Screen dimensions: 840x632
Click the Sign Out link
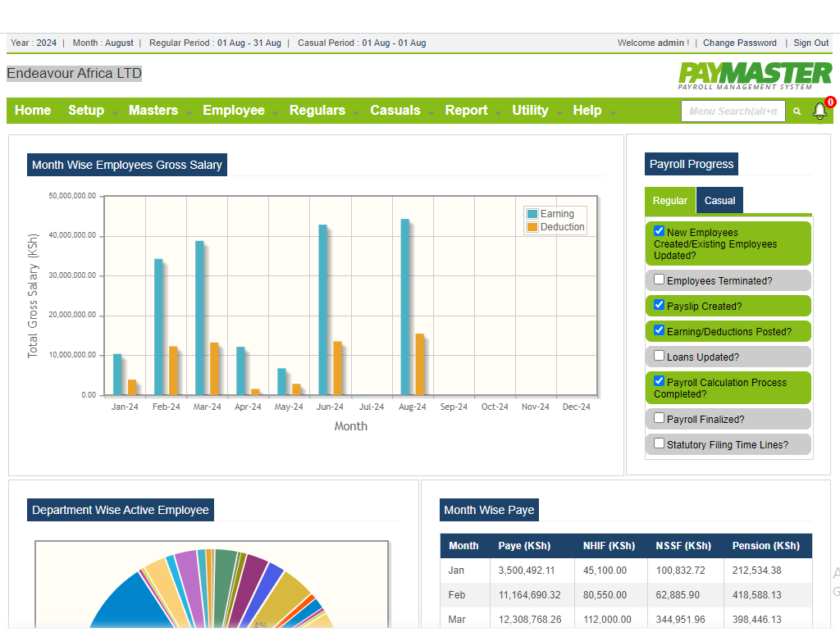(810, 43)
